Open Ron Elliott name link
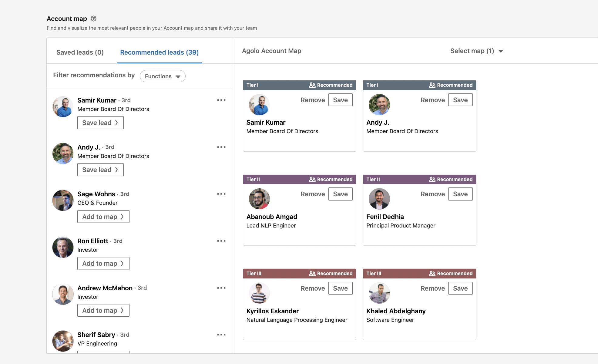The image size is (598, 364). coord(93,241)
